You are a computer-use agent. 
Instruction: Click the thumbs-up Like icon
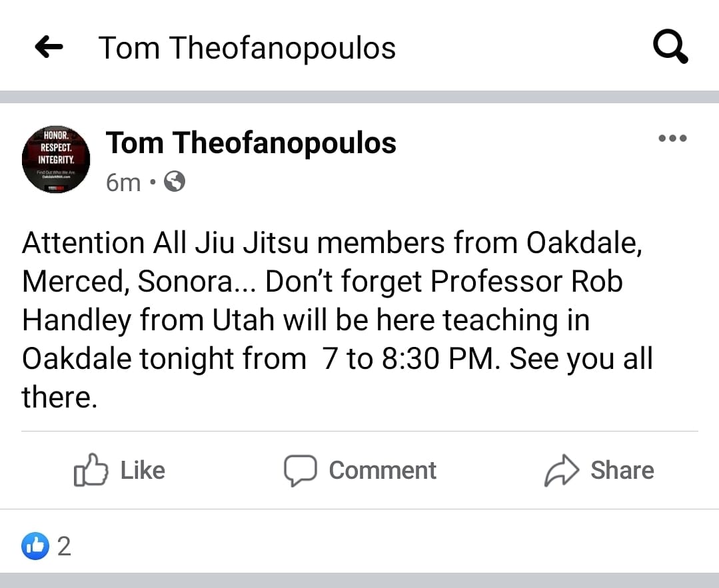point(90,470)
